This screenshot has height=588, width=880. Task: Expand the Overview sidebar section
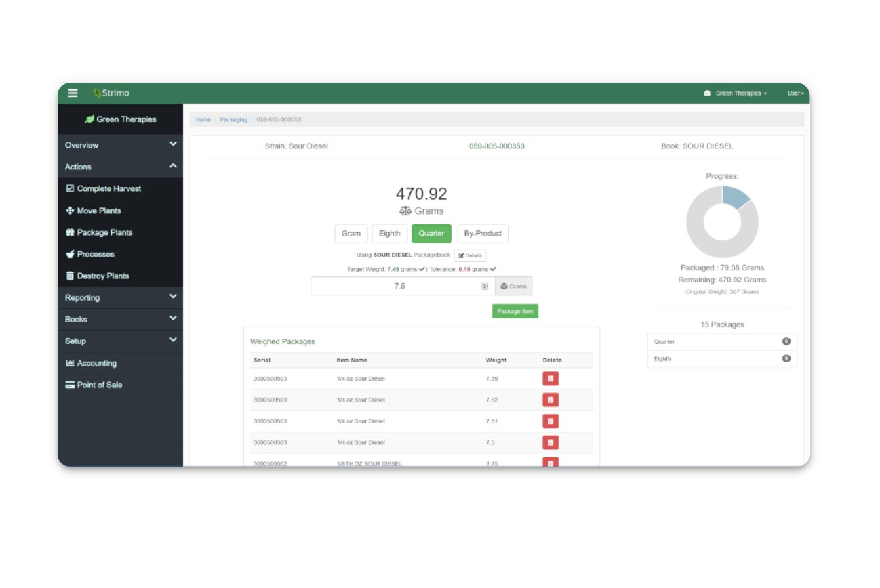(x=120, y=145)
